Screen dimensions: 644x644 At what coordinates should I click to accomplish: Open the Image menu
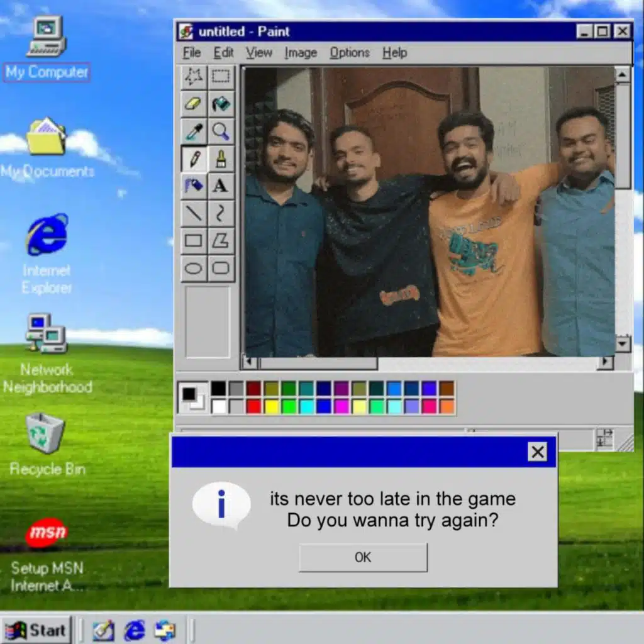click(300, 53)
